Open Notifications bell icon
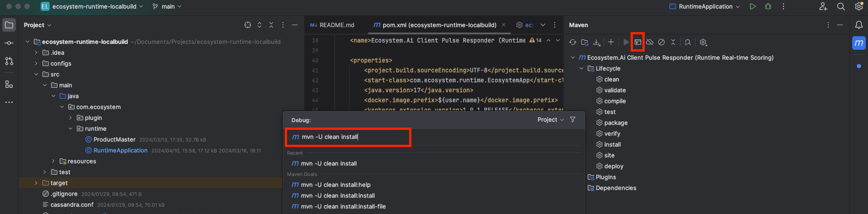The height and width of the screenshot is (214, 868). pyautogui.click(x=859, y=25)
